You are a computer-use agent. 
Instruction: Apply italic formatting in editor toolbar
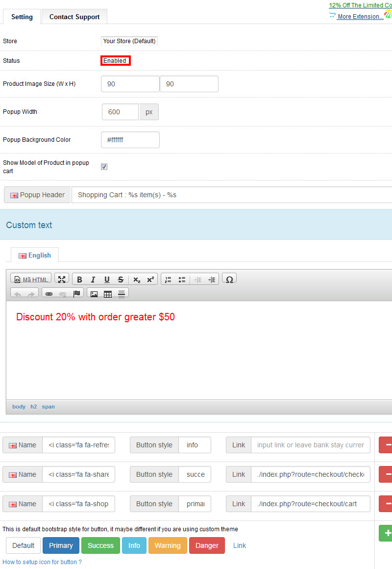(x=93, y=280)
